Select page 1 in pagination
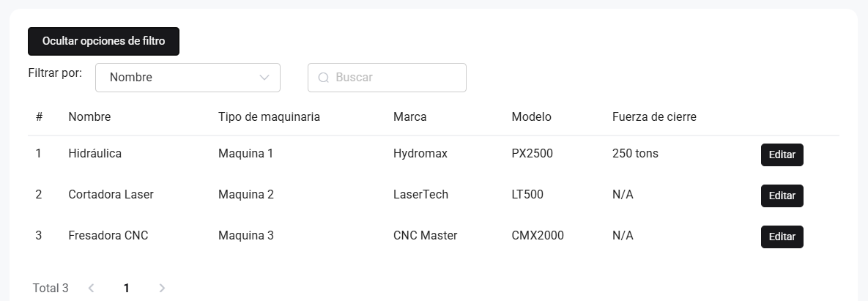This screenshot has height=301, width=868. (127, 288)
